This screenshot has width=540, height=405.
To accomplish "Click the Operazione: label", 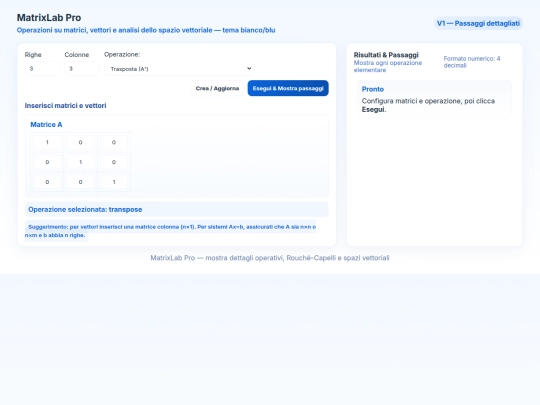I will pyautogui.click(x=122, y=54).
